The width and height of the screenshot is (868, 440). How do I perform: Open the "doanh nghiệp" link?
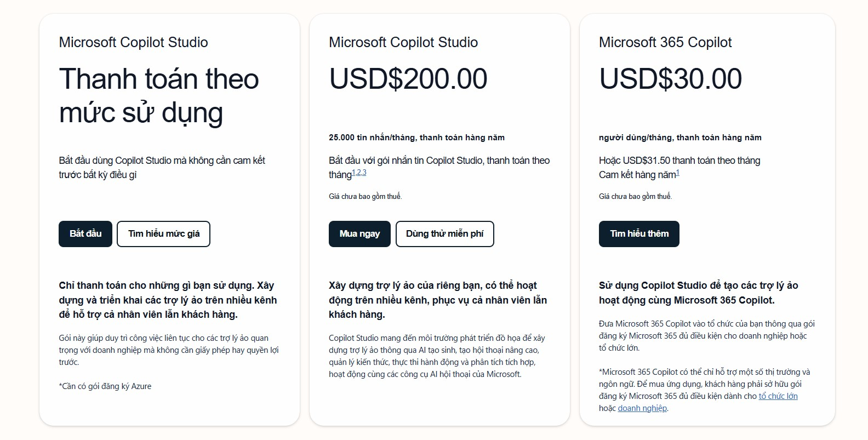tap(642, 408)
